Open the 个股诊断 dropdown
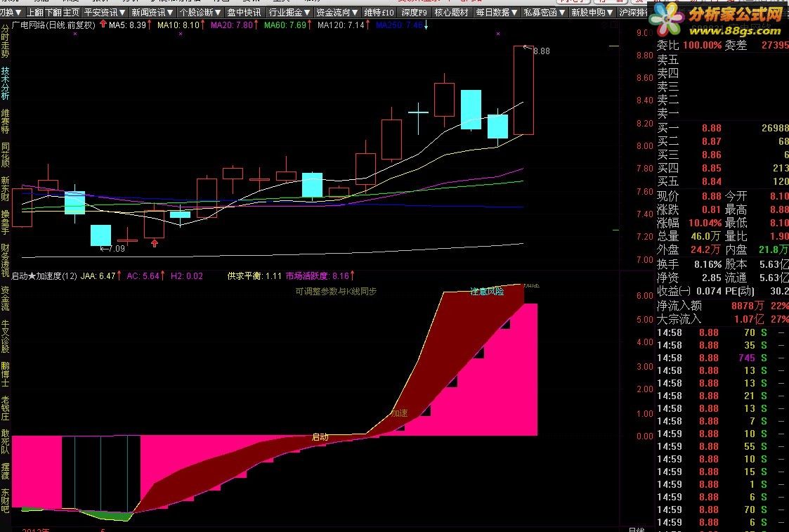 tap(200, 12)
